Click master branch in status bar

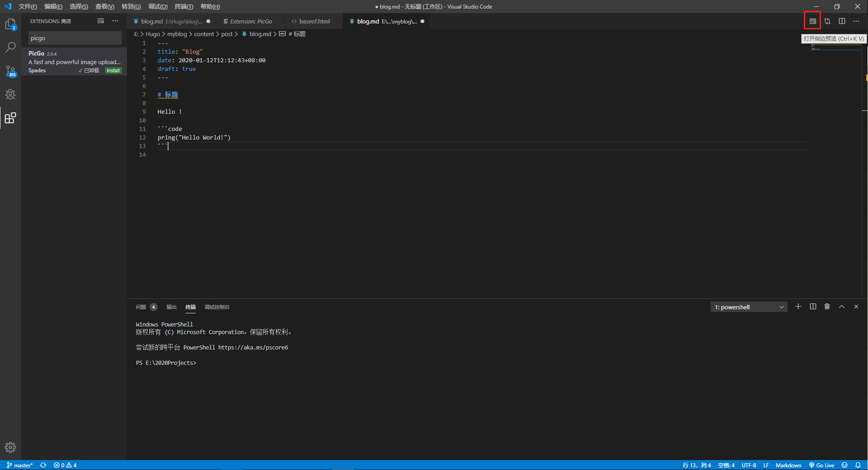tap(19, 465)
